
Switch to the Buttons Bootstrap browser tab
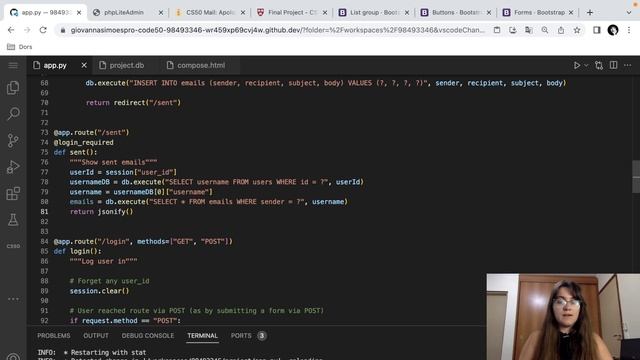coord(456,13)
